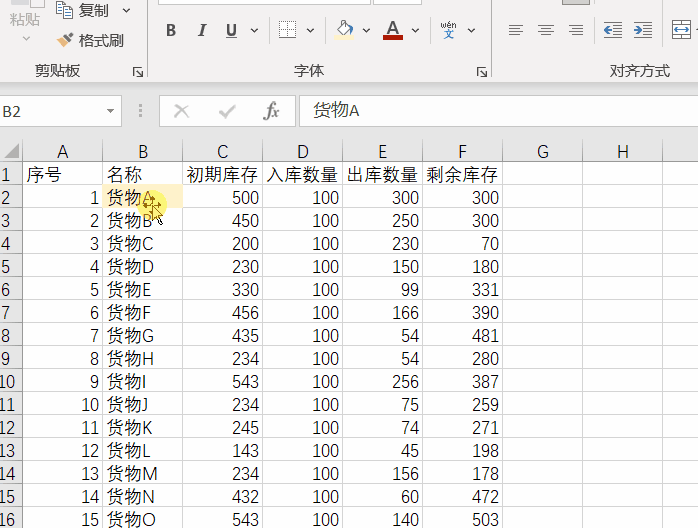This screenshot has width=698, height=528.
Task: Toggle Bold formatting
Action: point(171,30)
